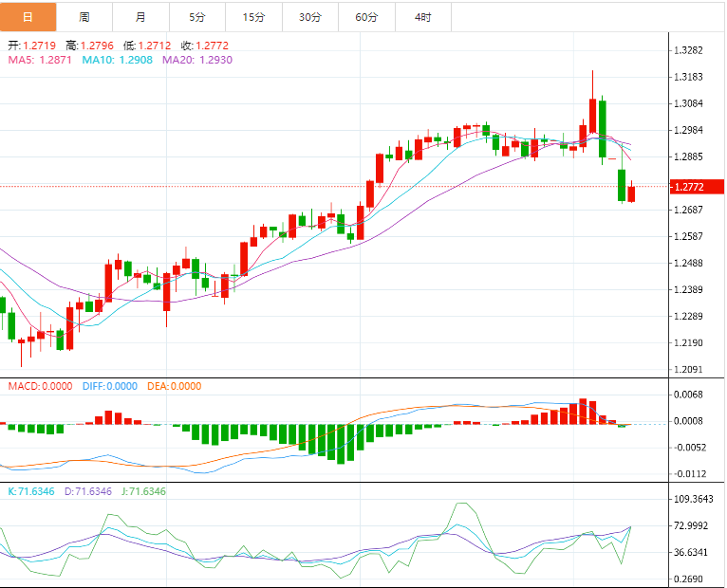Click the DEA:0.0000 indicator label
Image resolution: width=727 pixels, height=588 pixels.
click(x=175, y=386)
